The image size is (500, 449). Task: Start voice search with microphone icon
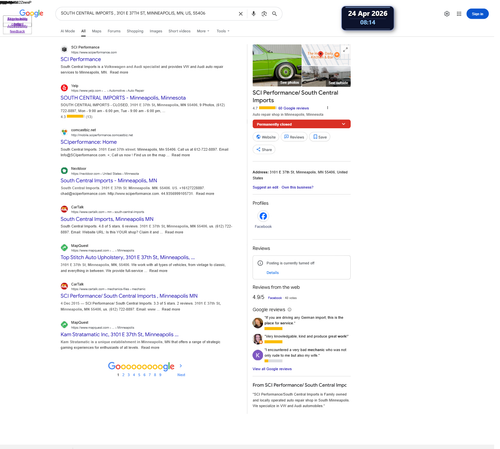point(253,14)
